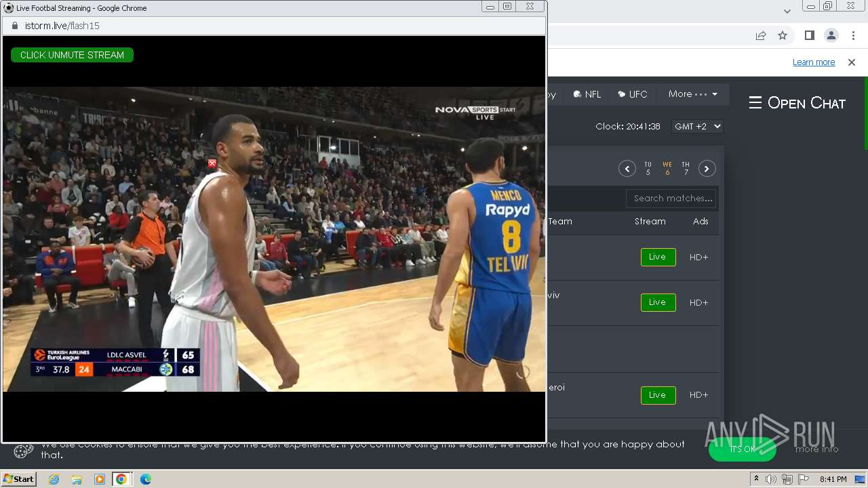Image resolution: width=868 pixels, height=488 pixels.
Task: Open the Learn more link
Action: point(814,62)
